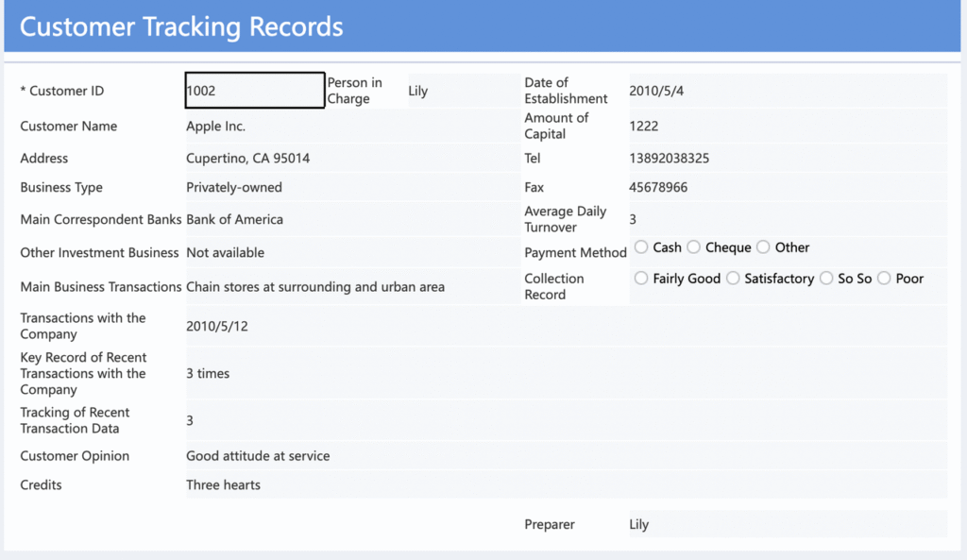967x560 pixels.
Task: Mark collection record as Fairly Good
Action: (642, 279)
